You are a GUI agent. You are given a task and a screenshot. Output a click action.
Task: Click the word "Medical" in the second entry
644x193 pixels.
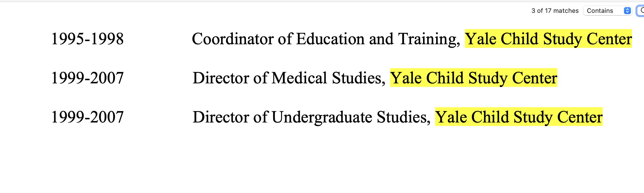[299, 78]
